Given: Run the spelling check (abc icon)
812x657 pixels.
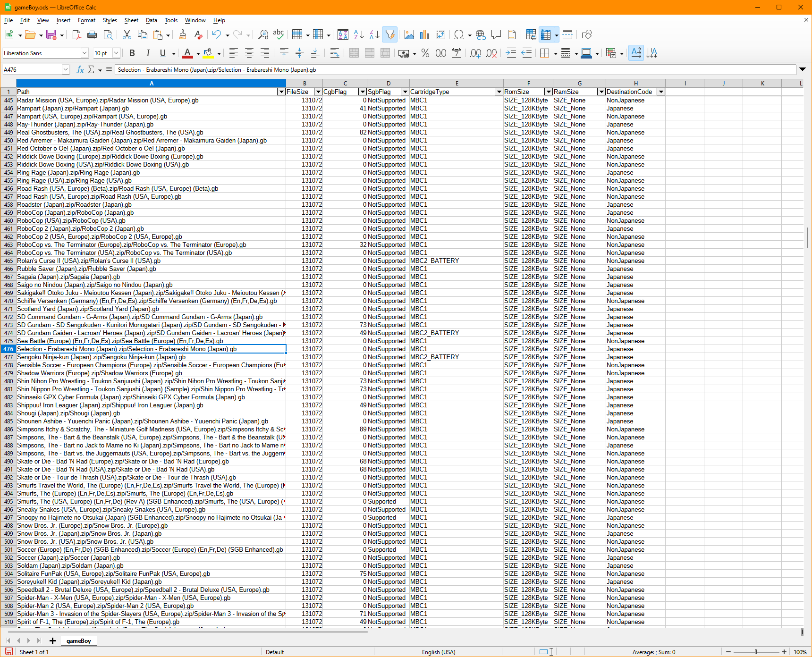Looking at the screenshot, I should pos(279,34).
